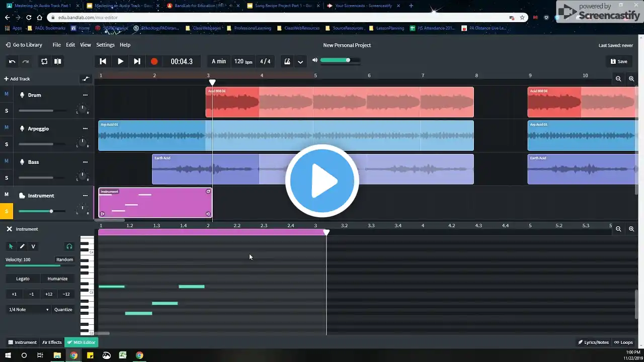Viewport: 644px width, 362px height.
Task: Start recording with the red record button
Action: [154, 61]
